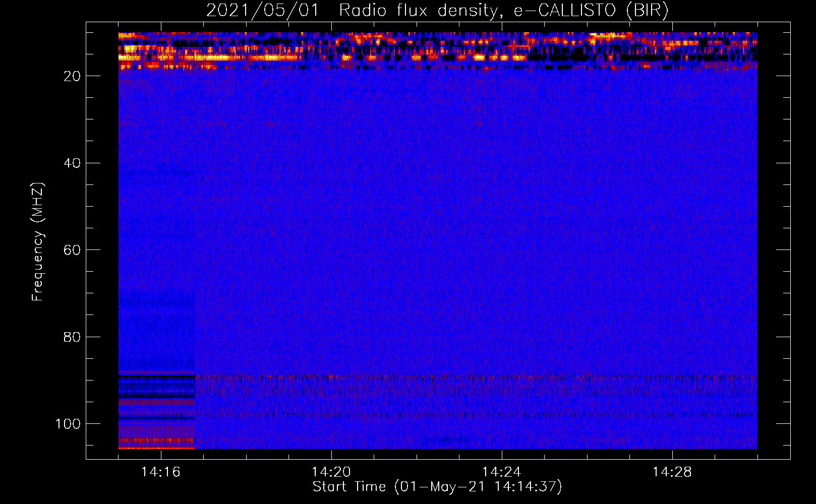Click the 'Frequency (MHZ)' axis label
This screenshot has width=816, height=504.
tap(38, 241)
